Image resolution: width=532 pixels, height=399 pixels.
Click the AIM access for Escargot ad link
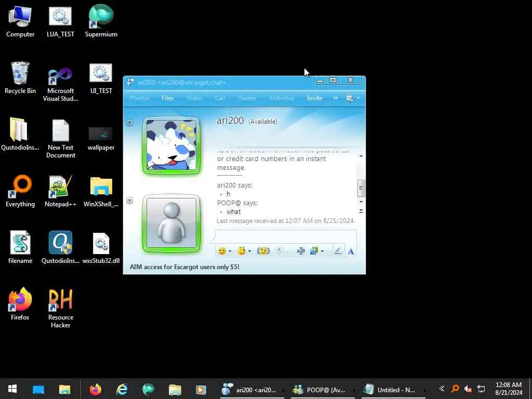(x=184, y=267)
